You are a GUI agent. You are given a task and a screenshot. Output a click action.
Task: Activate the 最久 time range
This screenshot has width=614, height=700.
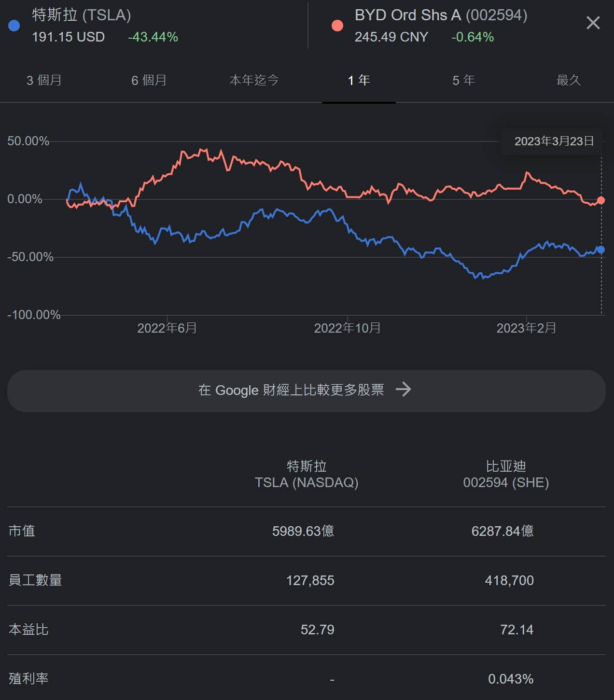pyautogui.click(x=569, y=81)
